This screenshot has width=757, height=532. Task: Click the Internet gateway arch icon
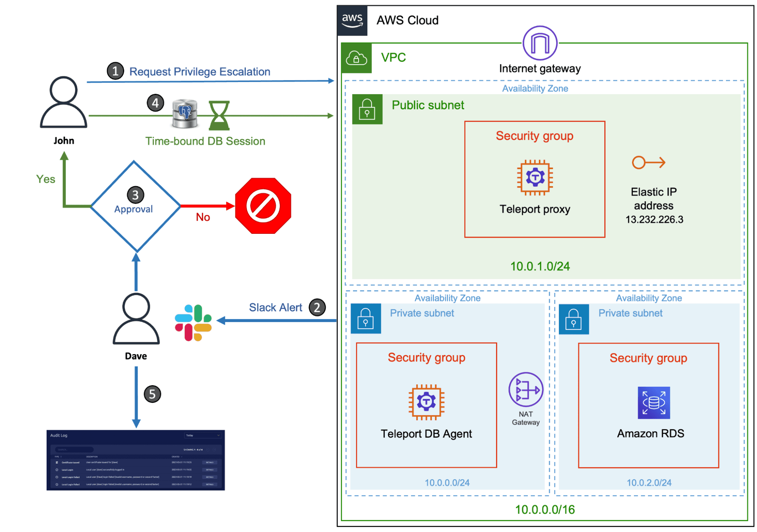coord(540,43)
